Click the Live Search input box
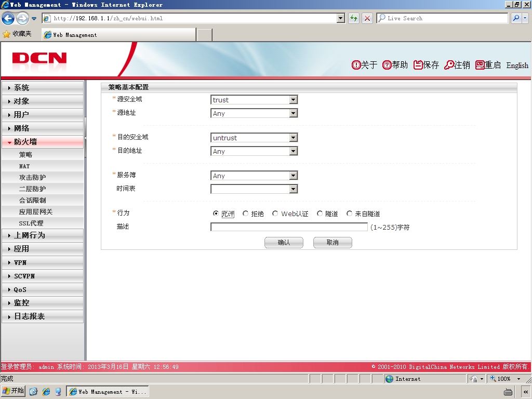The width and height of the screenshot is (532, 399). tap(443, 18)
